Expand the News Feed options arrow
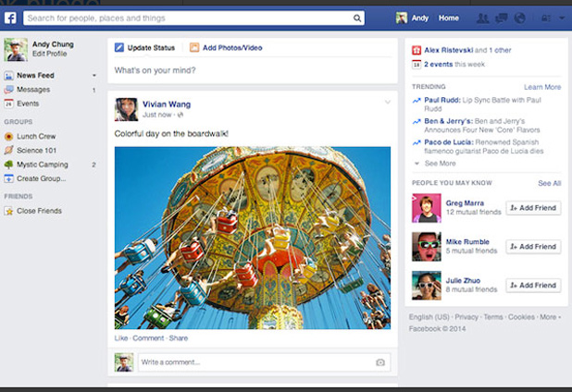The width and height of the screenshot is (572, 392). coord(94,75)
